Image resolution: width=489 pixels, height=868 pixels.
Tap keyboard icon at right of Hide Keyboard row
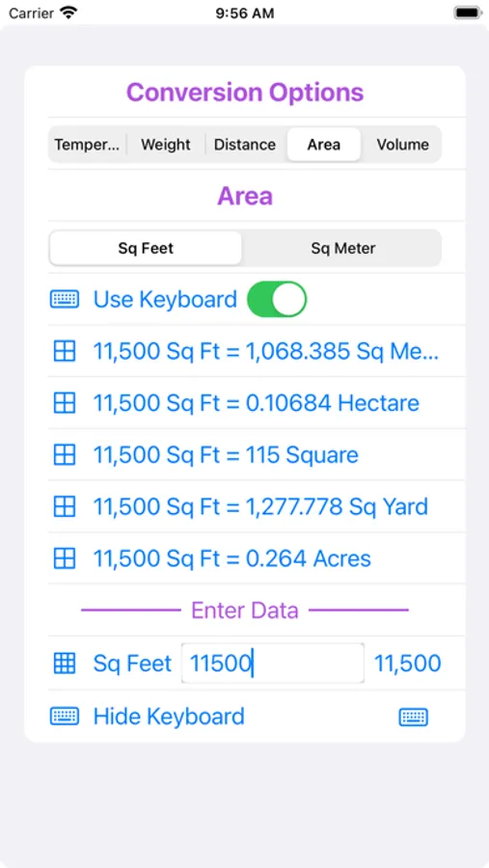(x=414, y=717)
